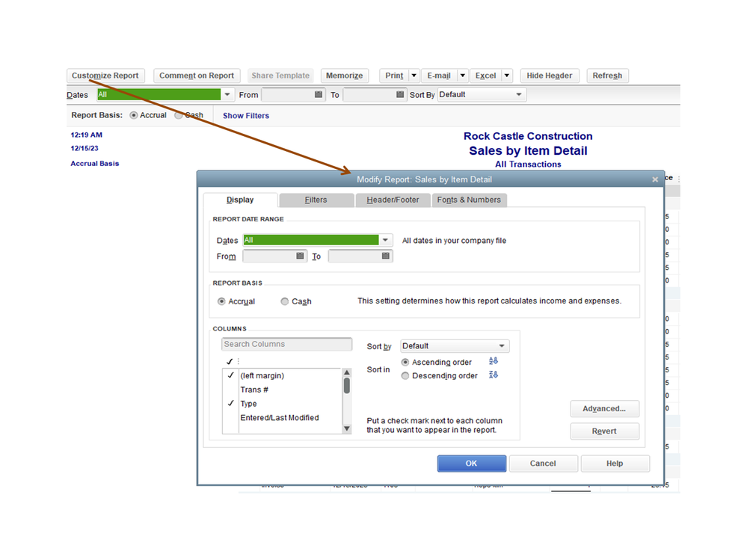Viewport: 747px width, 560px height.
Task: Confirm dialog with OK
Action: click(x=471, y=464)
